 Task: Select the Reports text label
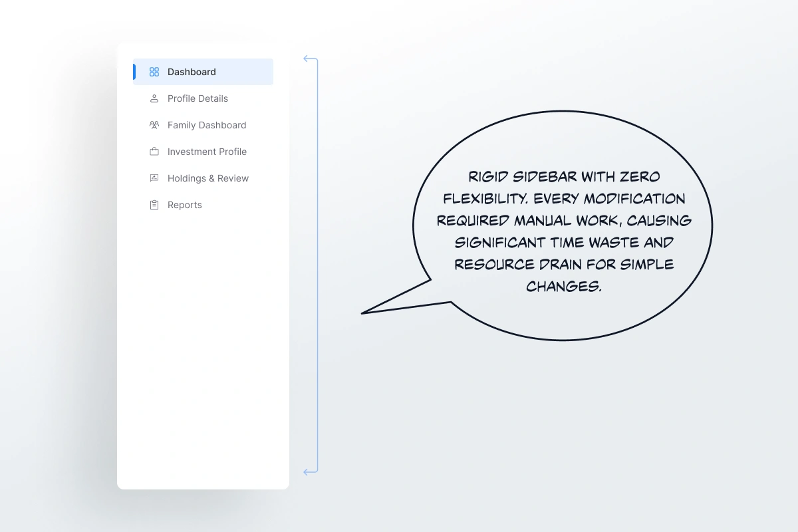(185, 205)
